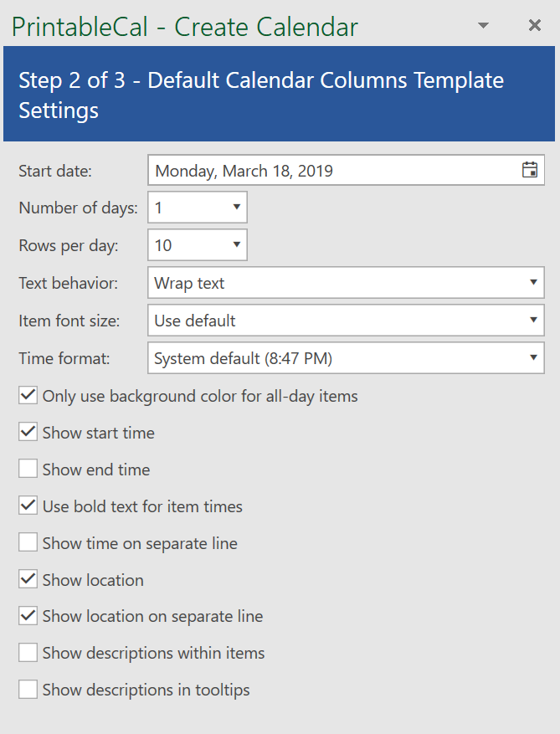Open the task pane options arrow
Screen dimensions: 560x734
(483, 26)
